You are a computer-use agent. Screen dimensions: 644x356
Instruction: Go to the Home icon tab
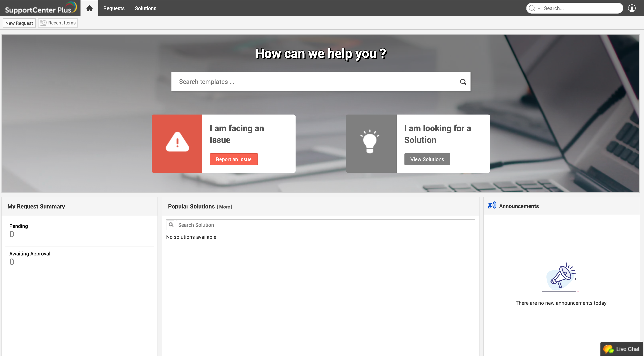89,8
